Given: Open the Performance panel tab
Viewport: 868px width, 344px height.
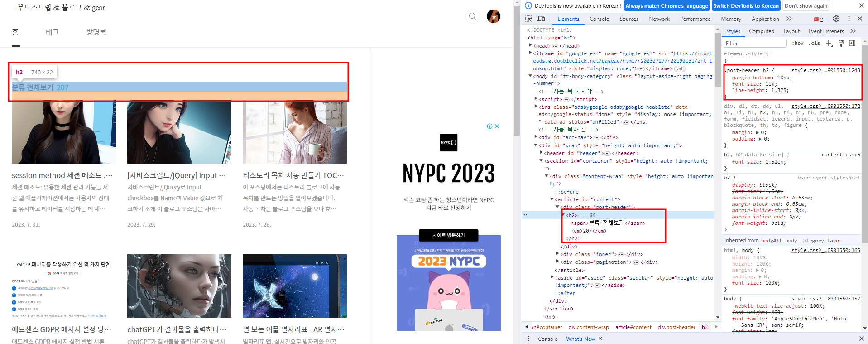Looking at the screenshot, I should 695,19.
